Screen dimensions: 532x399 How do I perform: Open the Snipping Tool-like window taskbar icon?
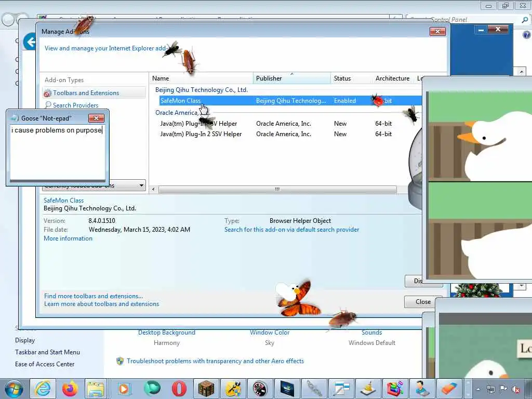click(341, 389)
